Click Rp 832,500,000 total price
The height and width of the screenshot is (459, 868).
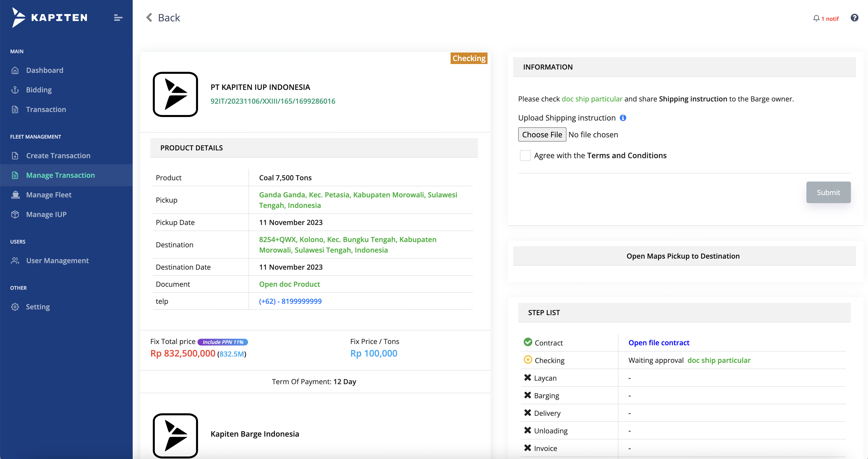[183, 354]
